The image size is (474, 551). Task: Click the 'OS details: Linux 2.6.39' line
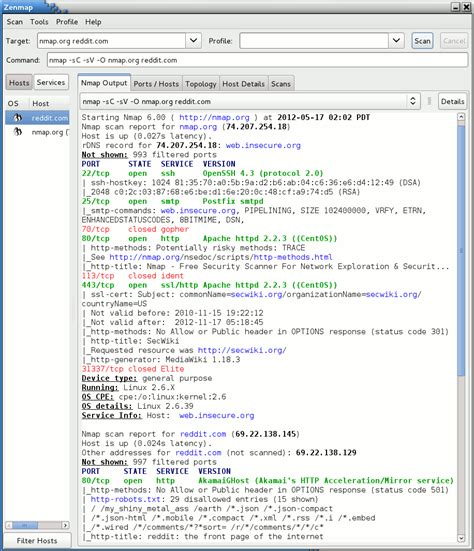(137, 406)
